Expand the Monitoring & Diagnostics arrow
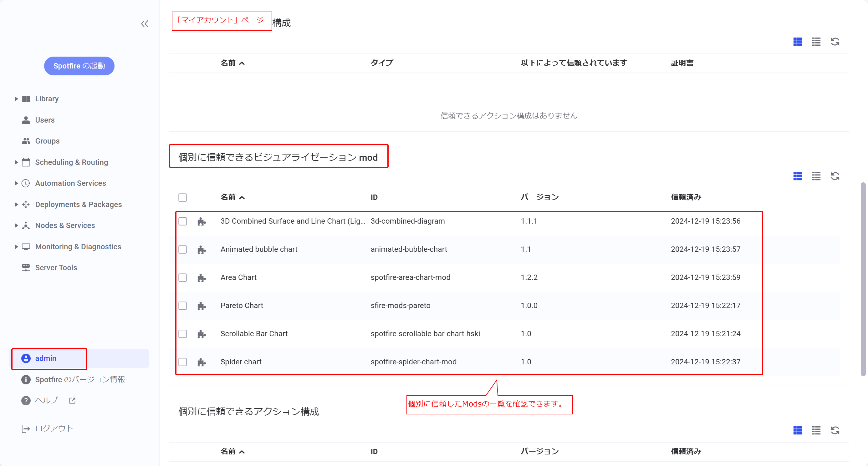This screenshot has height=466, width=868. click(16, 246)
